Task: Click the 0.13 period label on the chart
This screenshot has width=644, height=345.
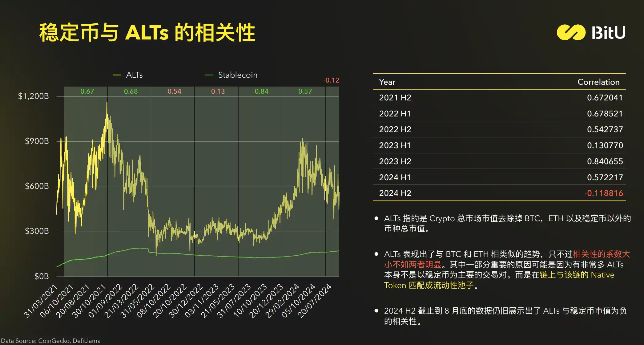Action: tap(218, 91)
